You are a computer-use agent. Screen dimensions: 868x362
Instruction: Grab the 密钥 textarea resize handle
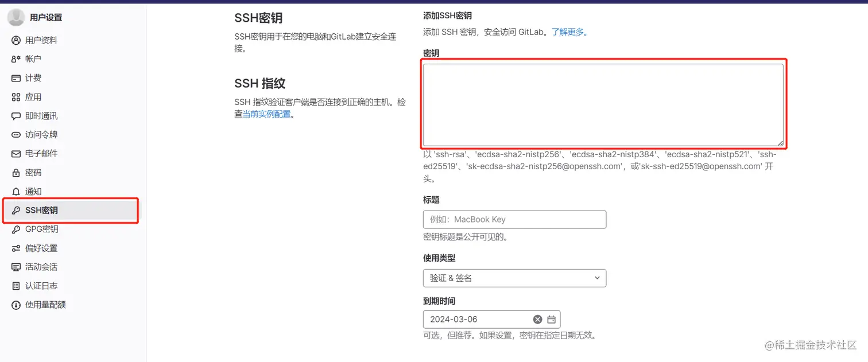tap(780, 143)
